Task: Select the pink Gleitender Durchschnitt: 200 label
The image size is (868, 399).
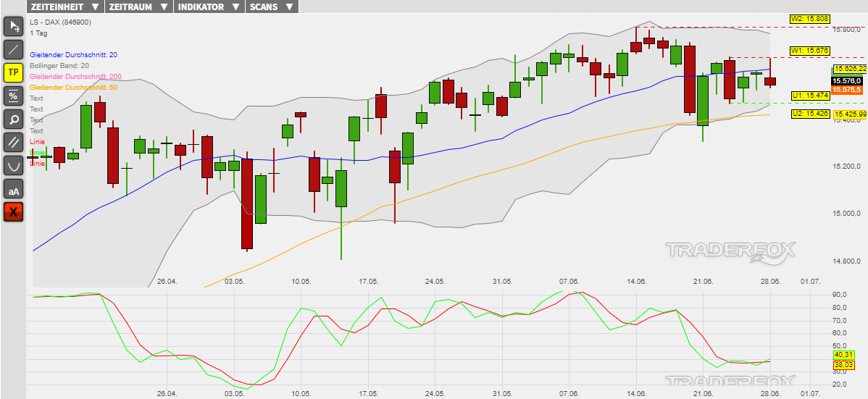Action: click(x=75, y=77)
